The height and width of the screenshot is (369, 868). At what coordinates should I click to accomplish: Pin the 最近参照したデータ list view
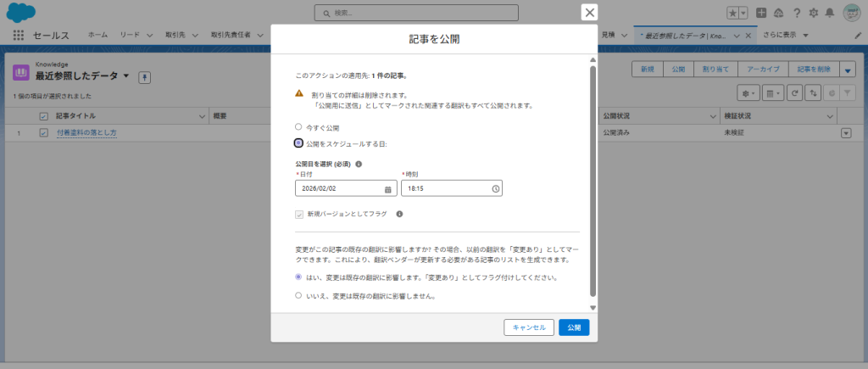144,77
